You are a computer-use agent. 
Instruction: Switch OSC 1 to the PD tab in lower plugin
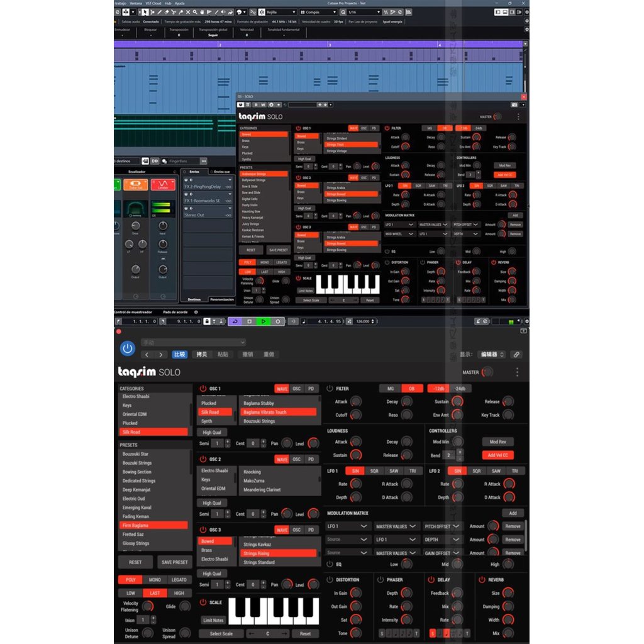click(311, 388)
